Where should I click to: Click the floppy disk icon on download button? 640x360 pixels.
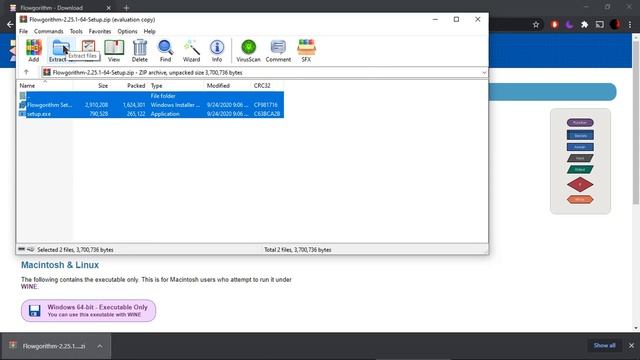(35, 311)
